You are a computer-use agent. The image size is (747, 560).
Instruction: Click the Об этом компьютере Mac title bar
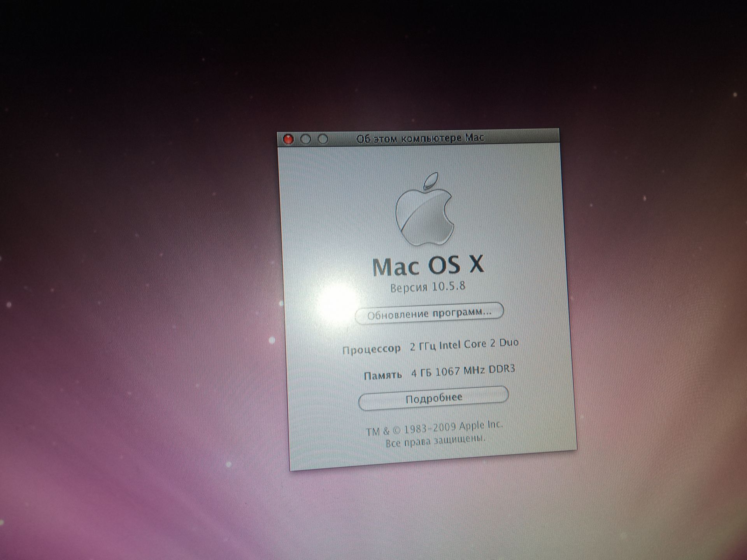[419, 138]
